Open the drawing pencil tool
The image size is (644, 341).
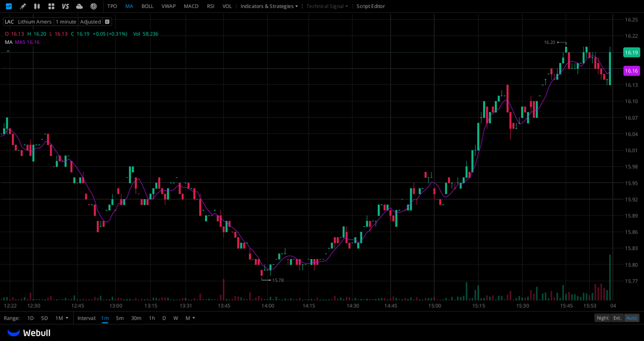pyautogui.click(x=23, y=6)
